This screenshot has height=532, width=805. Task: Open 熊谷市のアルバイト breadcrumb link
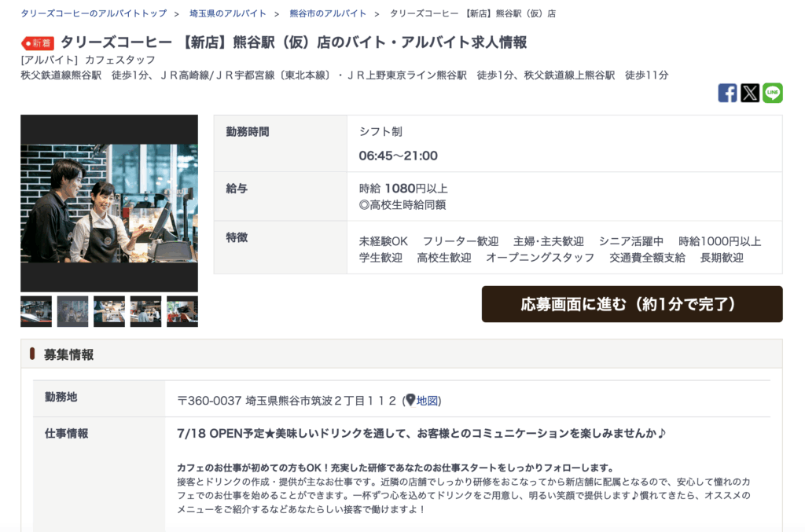tap(328, 13)
